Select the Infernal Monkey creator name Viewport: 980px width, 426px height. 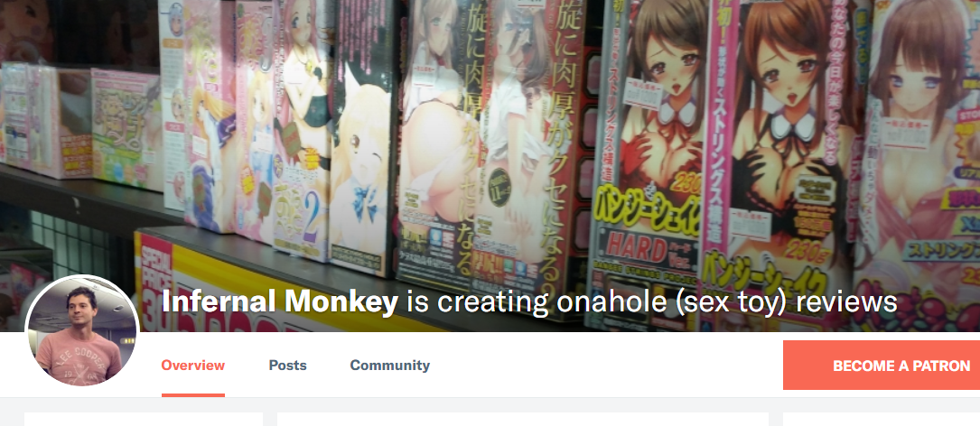279,302
